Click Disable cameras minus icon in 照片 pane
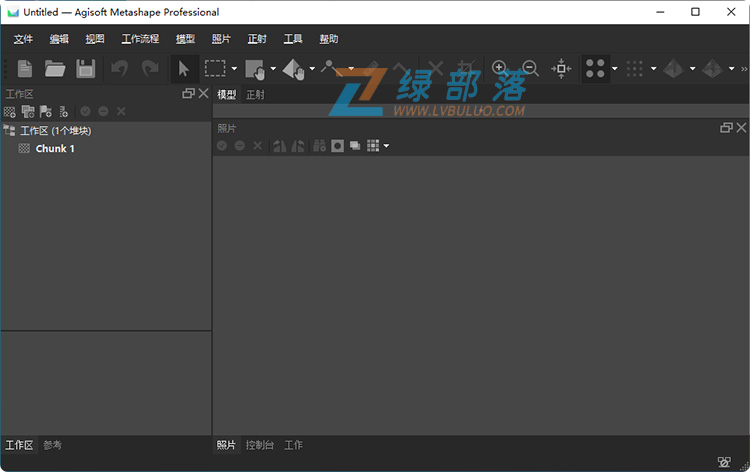 (x=240, y=145)
